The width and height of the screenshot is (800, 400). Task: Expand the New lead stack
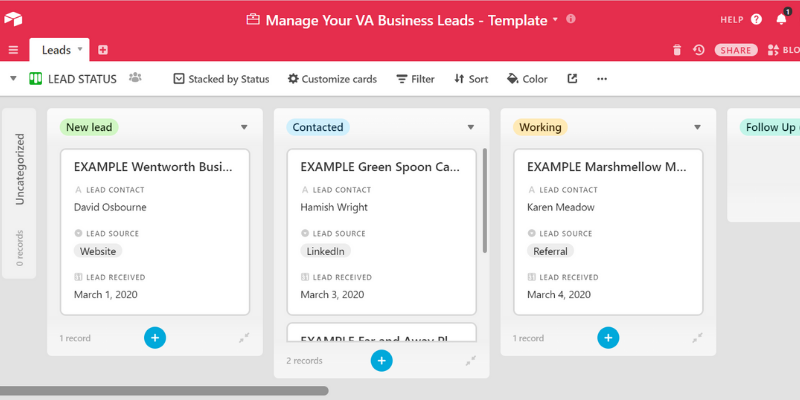(244, 338)
